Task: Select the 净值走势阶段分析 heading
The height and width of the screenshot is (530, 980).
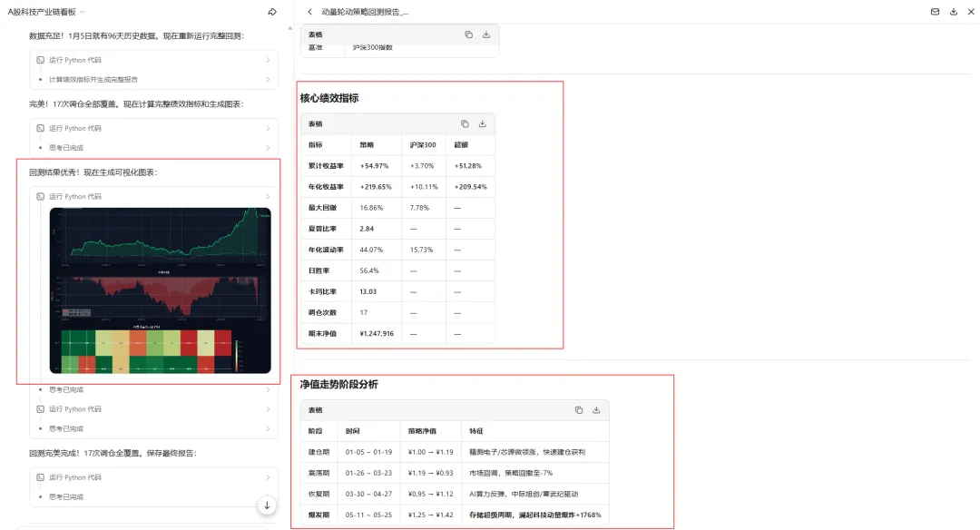Action: (x=338, y=385)
